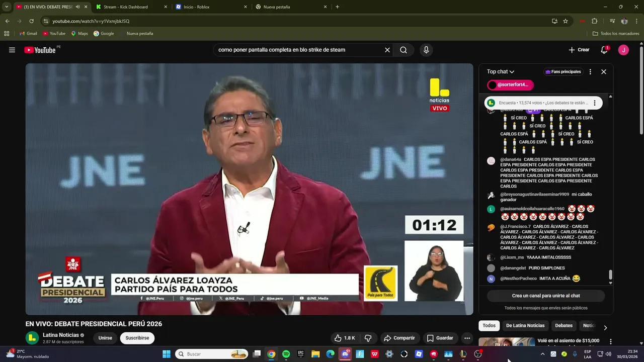Open Latina Noticias channel name link

tap(61, 335)
